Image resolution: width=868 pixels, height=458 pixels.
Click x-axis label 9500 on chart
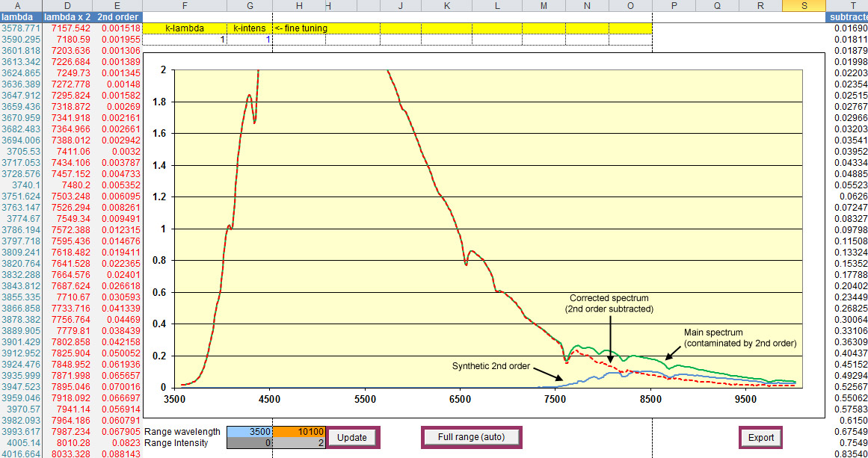tap(745, 400)
